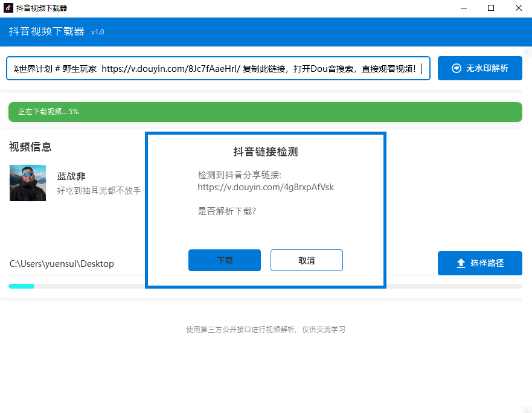Click the 蓝战非 profile avatar picture
This screenshot has width=532, height=413.
pyautogui.click(x=27, y=182)
